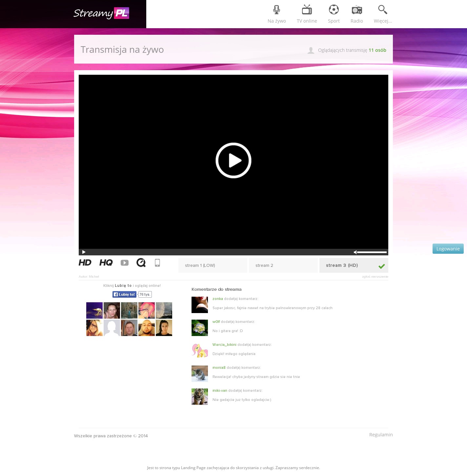The image size is (467, 476).
Task: Click small play button in control bar
Action: pos(84,252)
